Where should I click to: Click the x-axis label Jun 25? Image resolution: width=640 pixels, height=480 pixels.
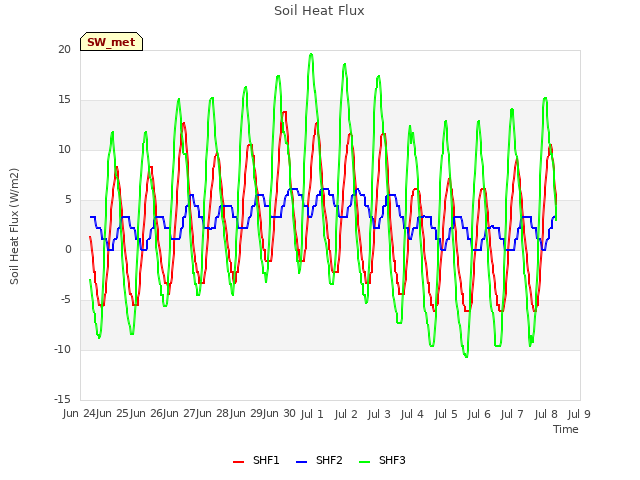[113, 413]
